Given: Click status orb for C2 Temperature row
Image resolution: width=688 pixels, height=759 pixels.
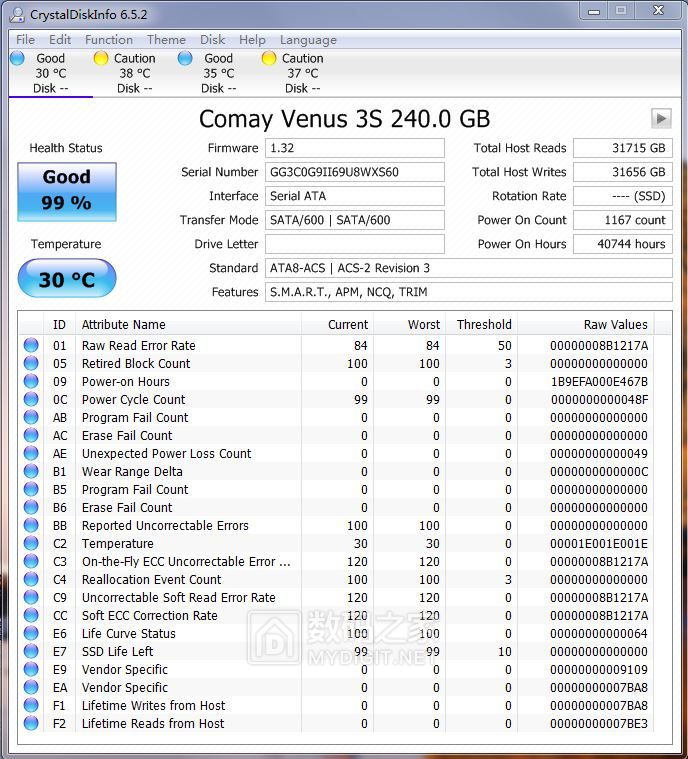Looking at the screenshot, I should pos(31,543).
